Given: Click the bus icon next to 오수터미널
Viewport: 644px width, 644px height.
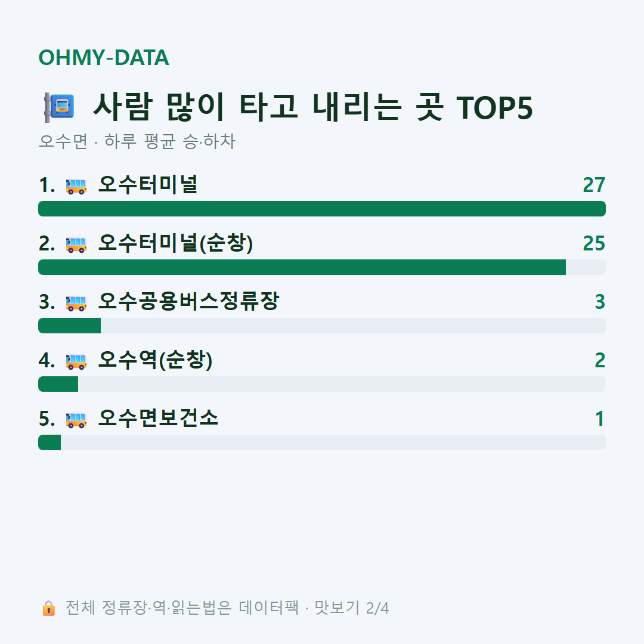Looking at the screenshot, I should 76,185.
